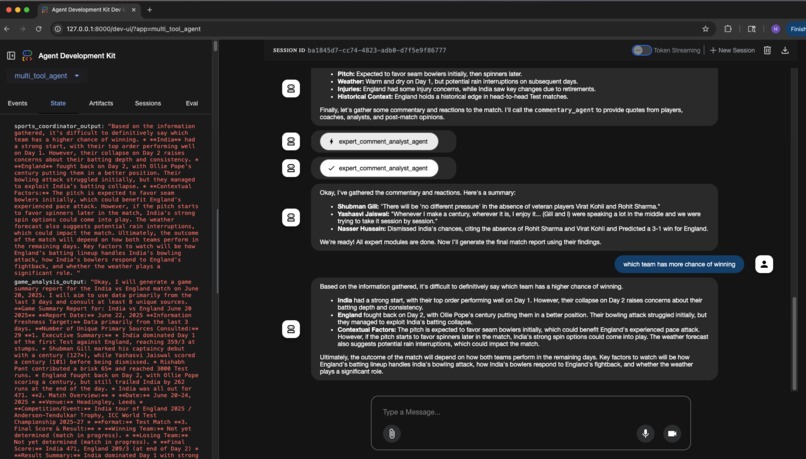Image resolution: width=806 pixels, height=459 pixels.
Task: Click the attach file paperclip icon
Action: [392, 433]
